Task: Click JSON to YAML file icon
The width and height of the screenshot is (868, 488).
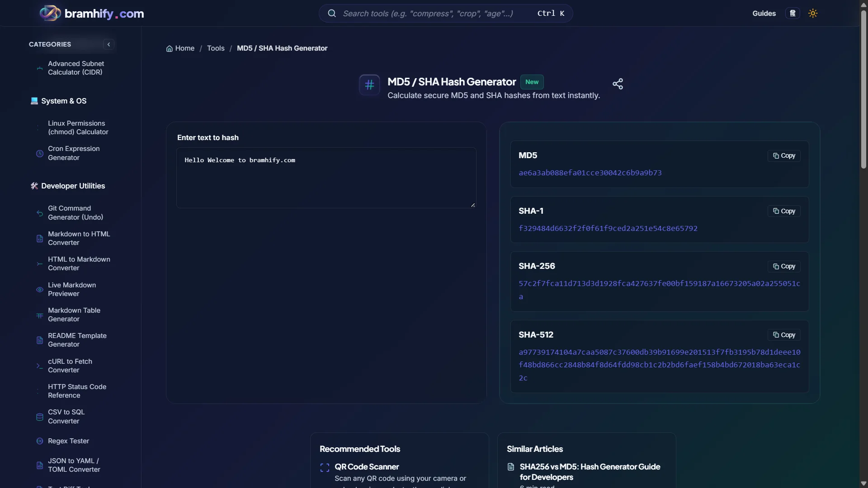Action: pyautogui.click(x=40, y=465)
